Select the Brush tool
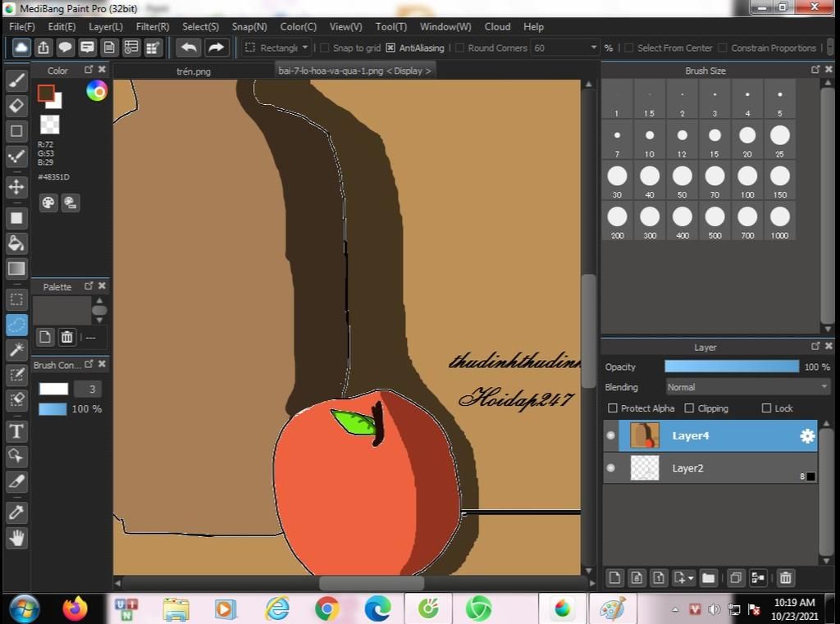Screen dimensions: 840x624 [16, 80]
